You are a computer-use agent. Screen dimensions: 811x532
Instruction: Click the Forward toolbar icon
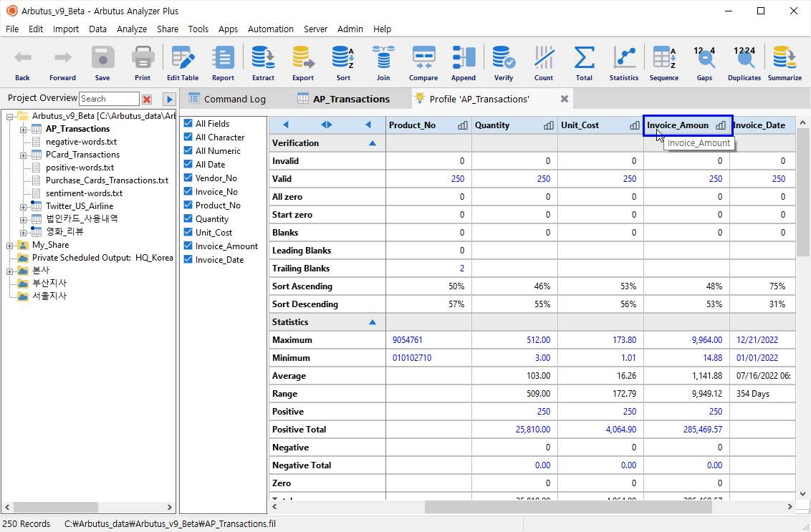[62, 57]
